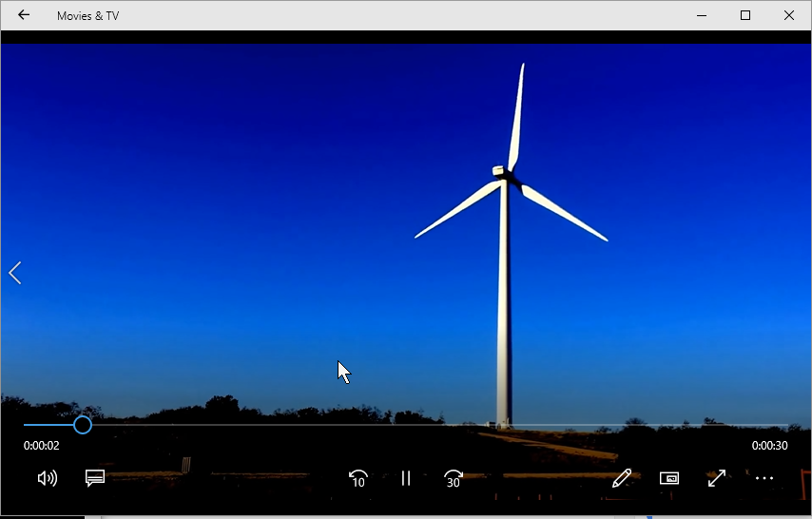Skip back 10 seconds

(358, 478)
